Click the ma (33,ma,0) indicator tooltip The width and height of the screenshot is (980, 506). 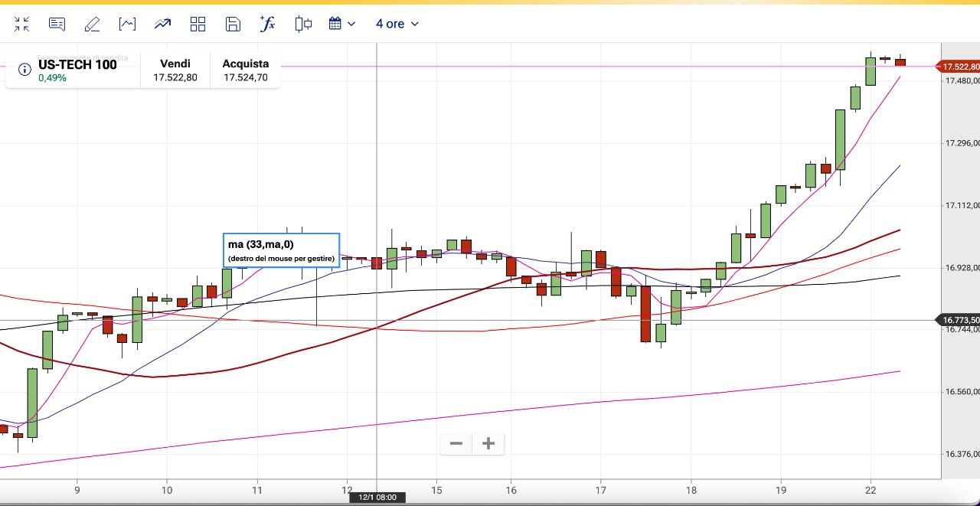pos(281,250)
